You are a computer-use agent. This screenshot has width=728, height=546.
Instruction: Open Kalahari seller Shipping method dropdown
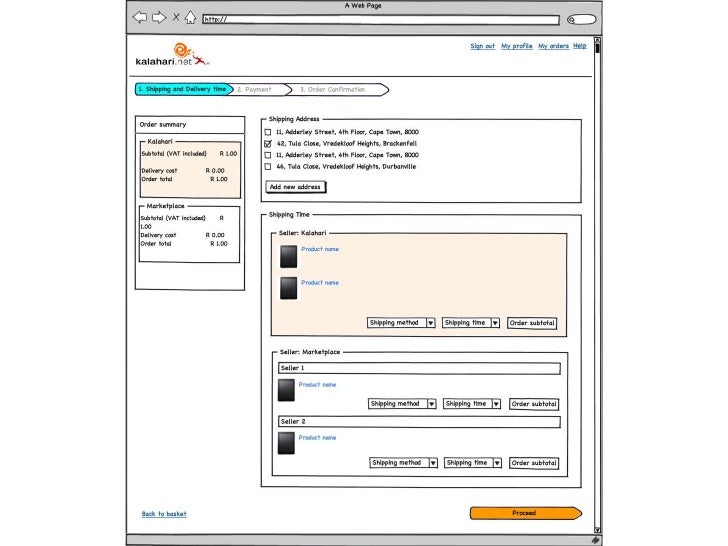(401, 323)
